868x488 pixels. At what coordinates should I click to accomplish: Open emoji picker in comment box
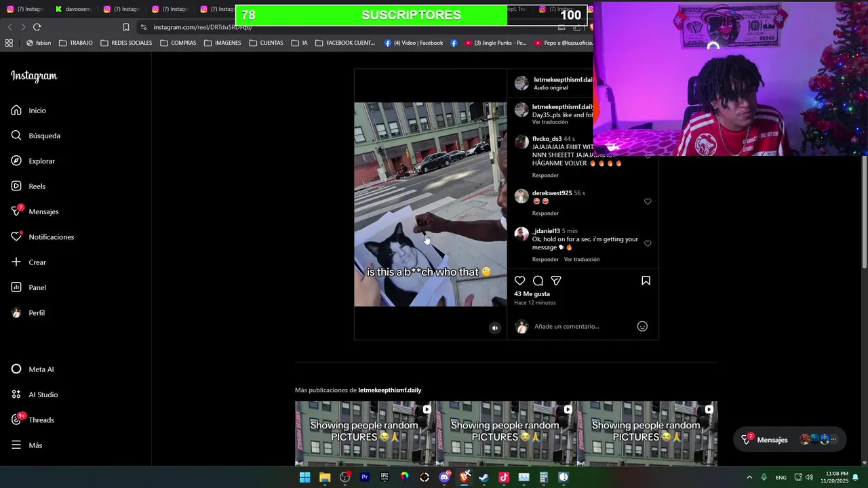(642, 327)
